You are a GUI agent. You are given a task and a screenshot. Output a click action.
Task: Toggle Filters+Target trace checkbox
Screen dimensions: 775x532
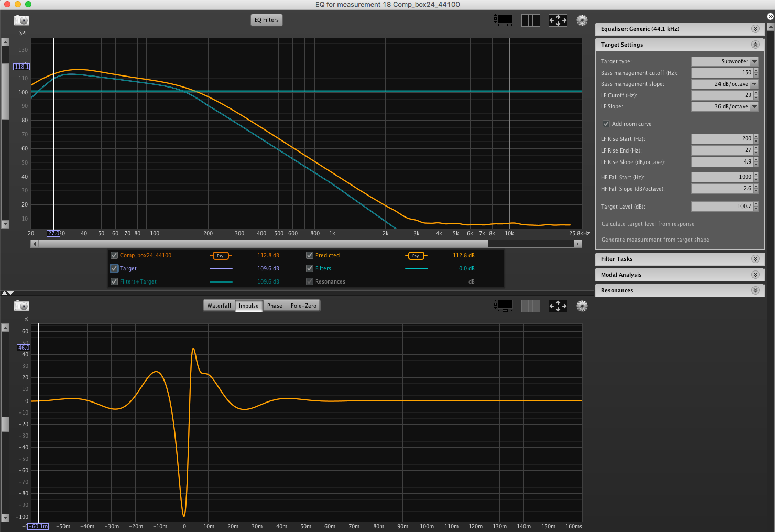tap(114, 281)
